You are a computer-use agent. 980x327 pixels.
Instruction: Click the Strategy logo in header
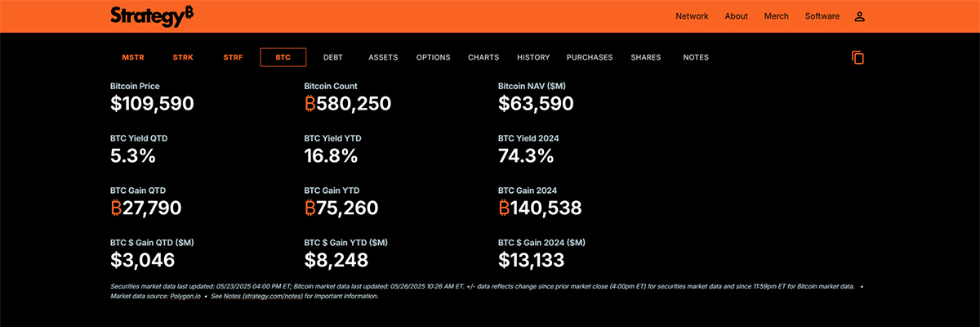point(152,16)
